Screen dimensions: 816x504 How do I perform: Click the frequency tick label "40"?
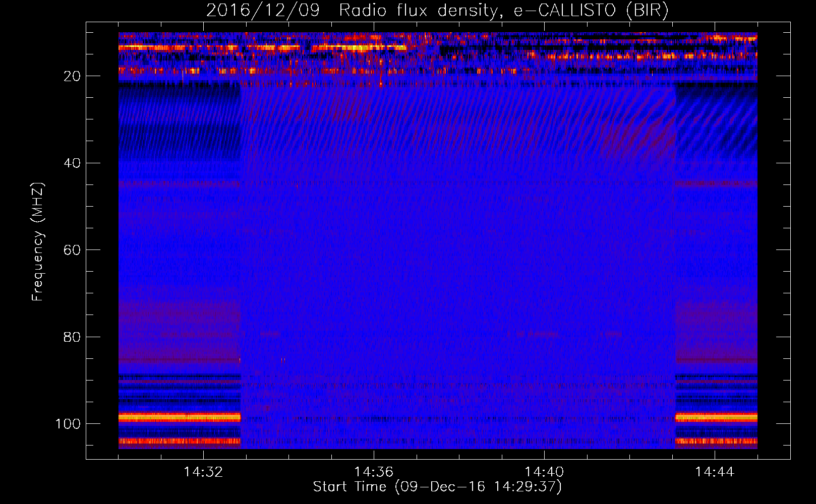73,163
